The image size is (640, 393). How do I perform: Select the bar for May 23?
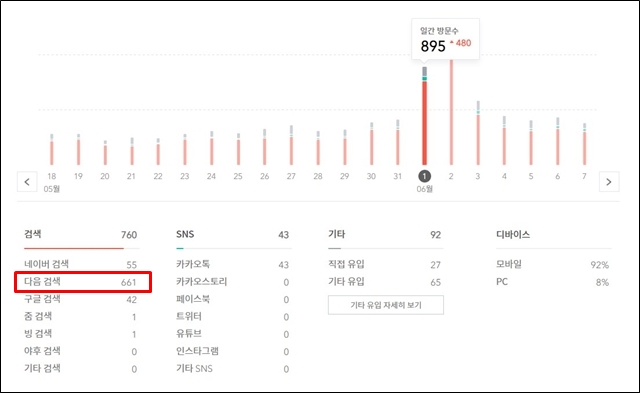pos(185,149)
